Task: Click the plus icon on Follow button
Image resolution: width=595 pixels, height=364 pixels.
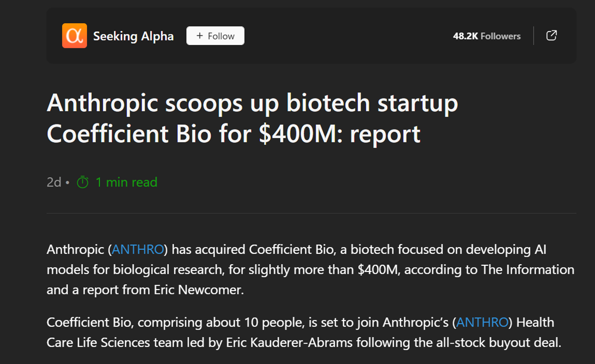Action: [200, 36]
